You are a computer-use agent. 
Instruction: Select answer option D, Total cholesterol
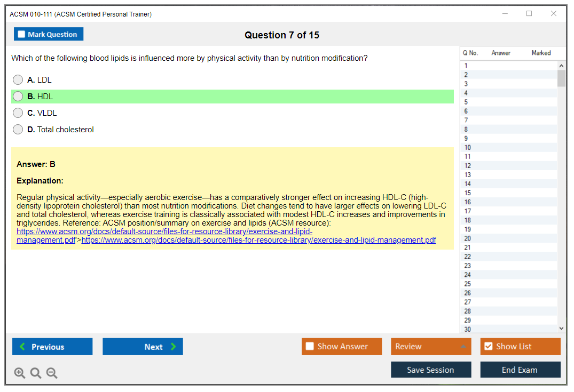click(x=18, y=129)
